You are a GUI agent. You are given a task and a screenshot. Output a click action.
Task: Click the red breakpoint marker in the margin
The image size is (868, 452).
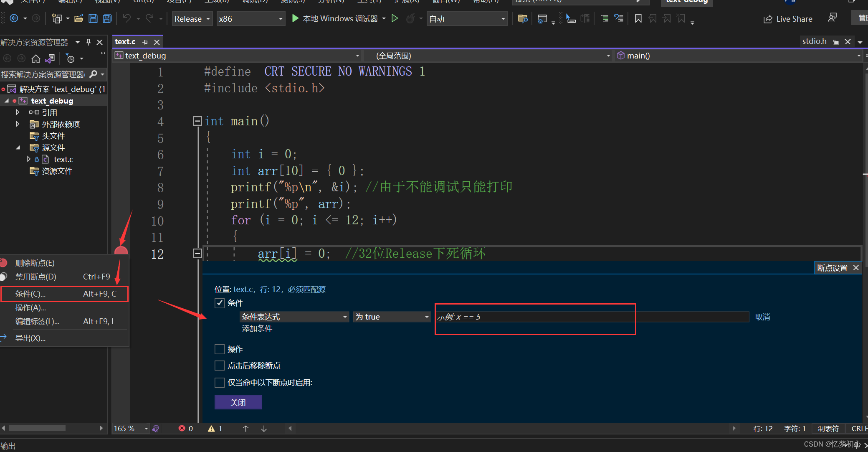point(121,251)
